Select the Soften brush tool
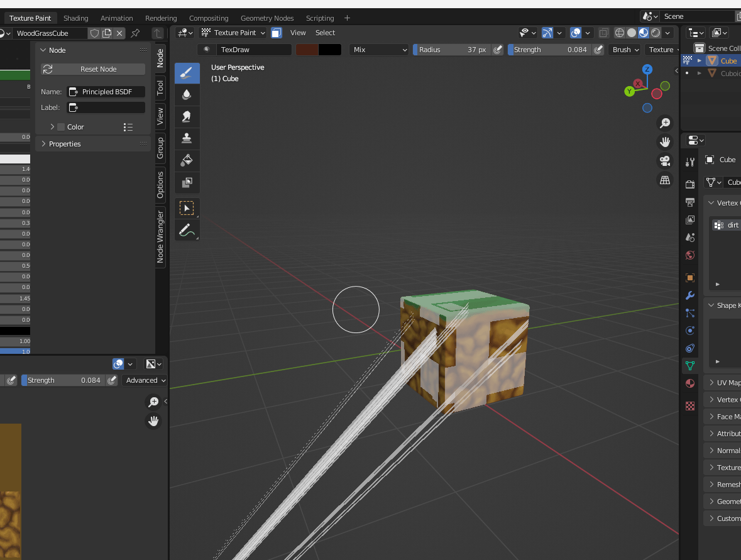The image size is (741, 560). 187,94
